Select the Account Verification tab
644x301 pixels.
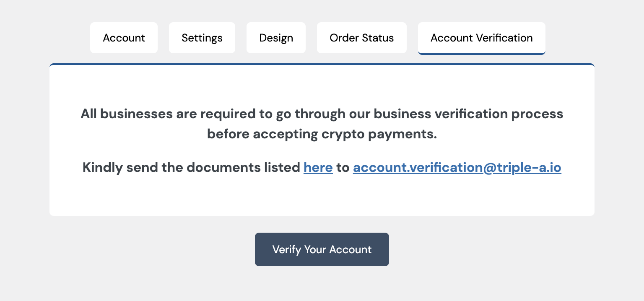481,38
